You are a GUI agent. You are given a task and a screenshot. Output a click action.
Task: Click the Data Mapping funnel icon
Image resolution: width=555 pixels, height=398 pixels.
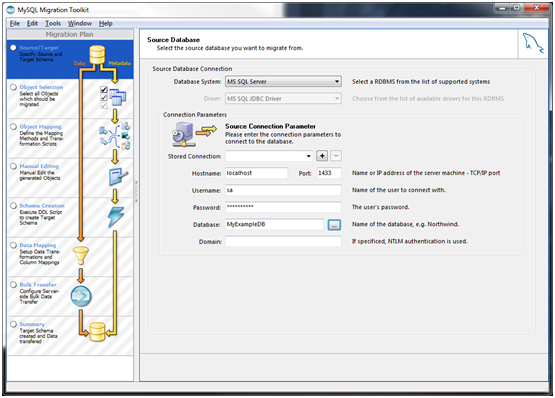(81, 256)
